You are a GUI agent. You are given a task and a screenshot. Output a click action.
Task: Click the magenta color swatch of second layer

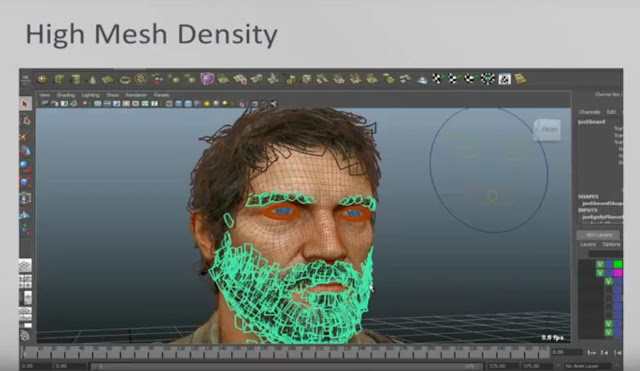(x=618, y=273)
